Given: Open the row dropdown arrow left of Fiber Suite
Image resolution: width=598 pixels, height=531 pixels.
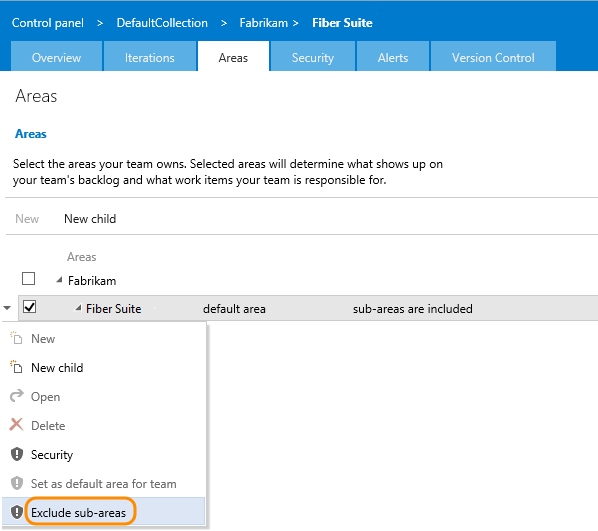Looking at the screenshot, I should pos(7,308).
